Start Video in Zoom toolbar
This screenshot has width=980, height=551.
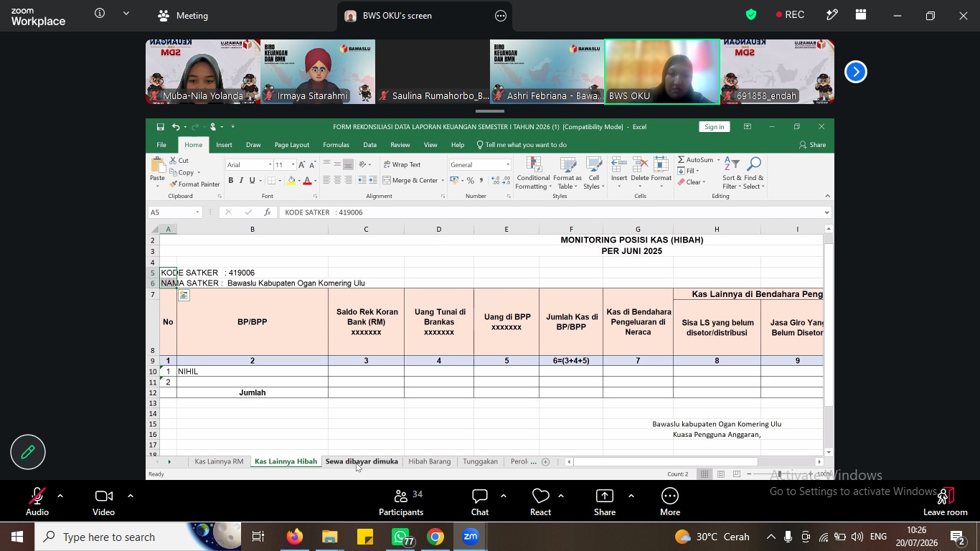click(103, 502)
